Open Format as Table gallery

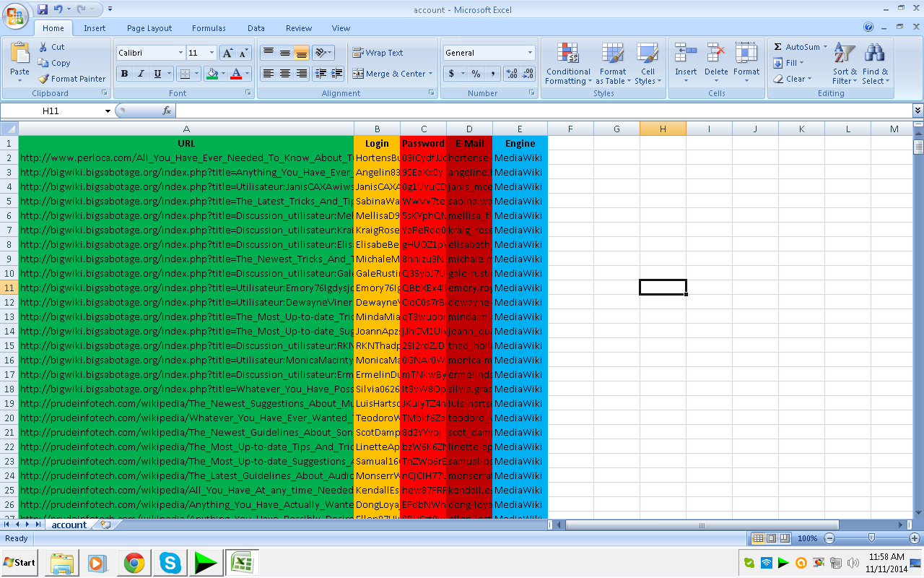[x=613, y=64]
